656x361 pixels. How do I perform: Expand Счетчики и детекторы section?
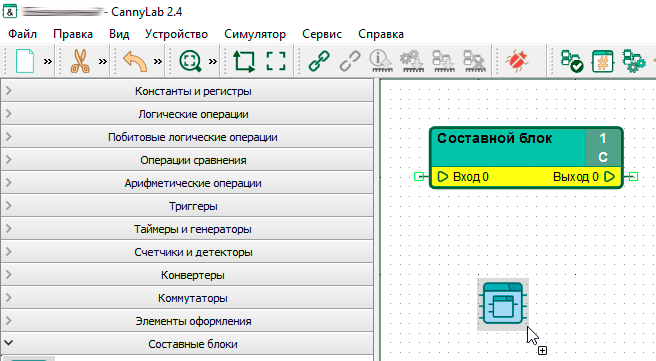[x=187, y=252]
